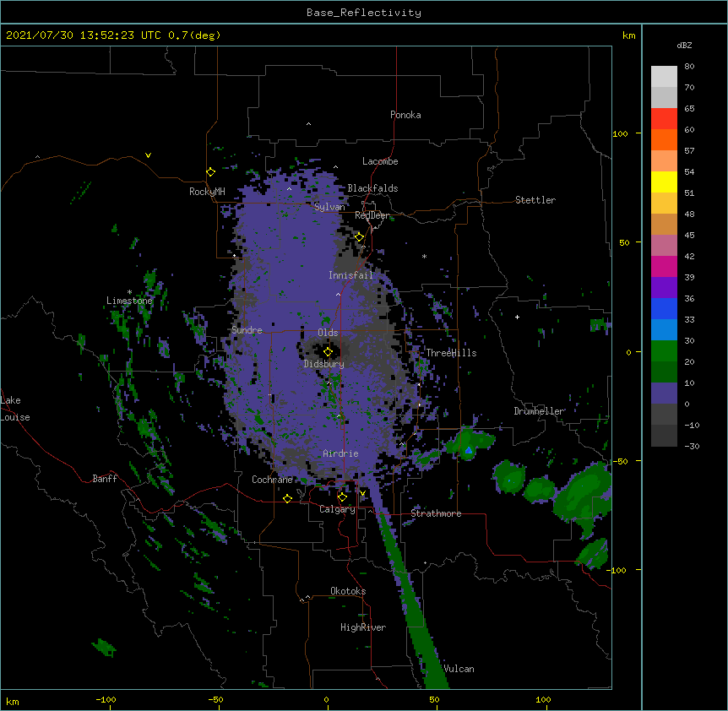Click the Lacombe town label
The image size is (728, 711).
click(380, 161)
